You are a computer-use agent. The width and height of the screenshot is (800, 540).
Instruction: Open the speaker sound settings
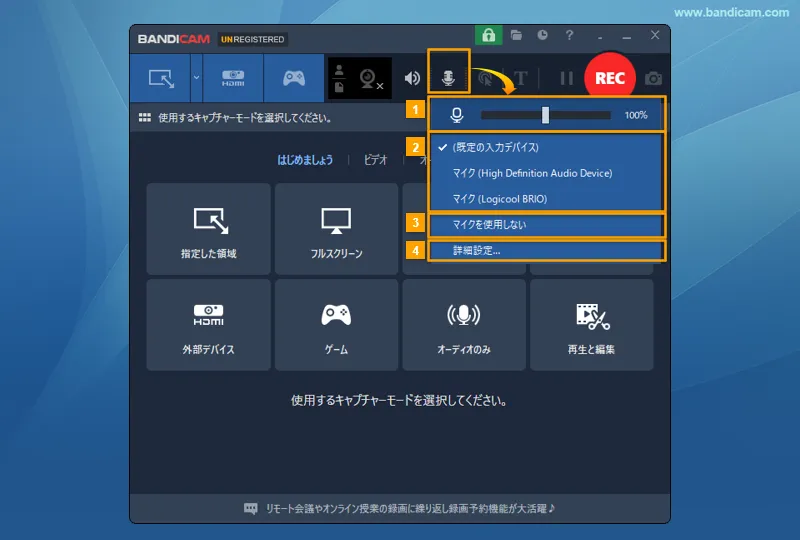(x=412, y=78)
